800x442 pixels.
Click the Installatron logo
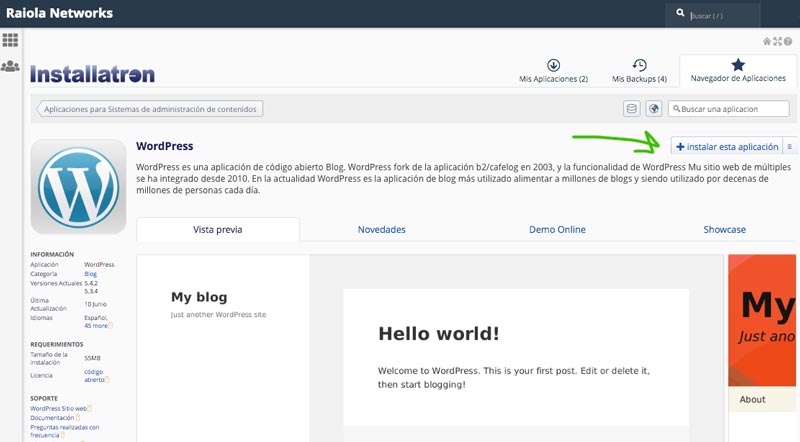tap(92, 75)
